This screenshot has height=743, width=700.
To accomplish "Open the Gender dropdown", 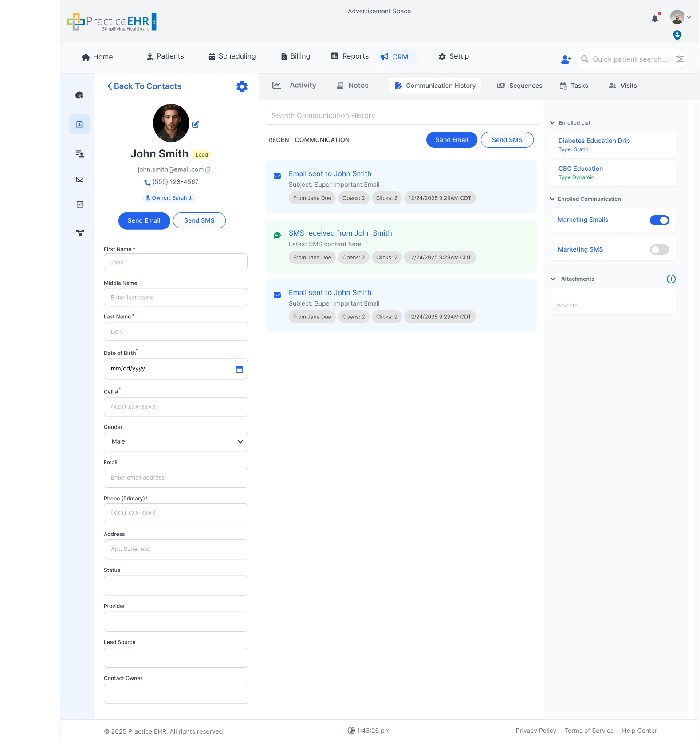I will click(176, 442).
